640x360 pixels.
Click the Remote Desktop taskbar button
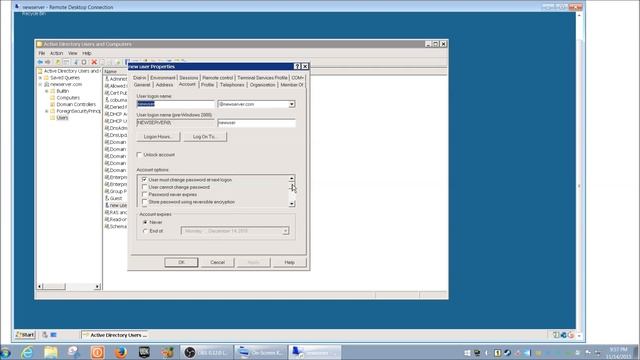[x=315, y=352]
